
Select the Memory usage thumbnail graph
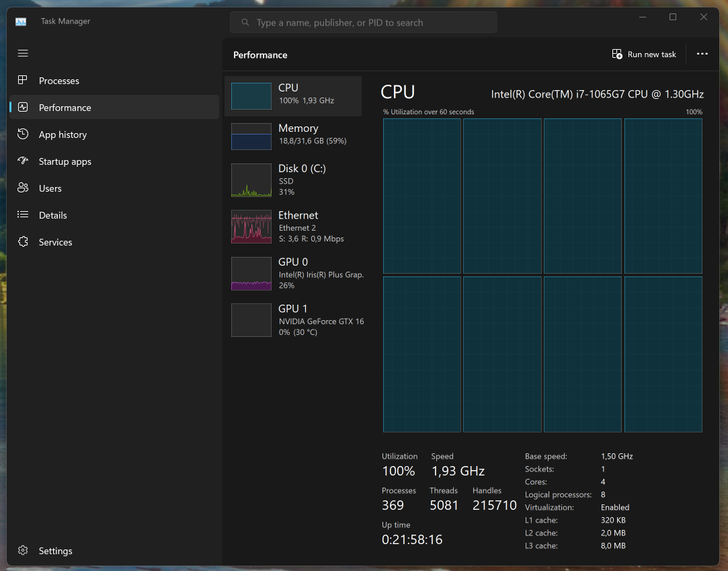click(x=251, y=136)
